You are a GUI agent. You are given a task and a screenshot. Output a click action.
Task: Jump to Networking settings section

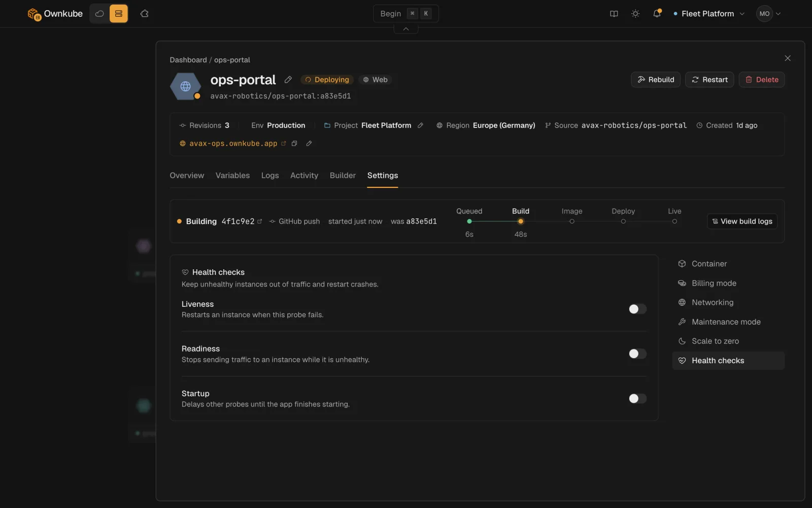click(x=728, y=302)
